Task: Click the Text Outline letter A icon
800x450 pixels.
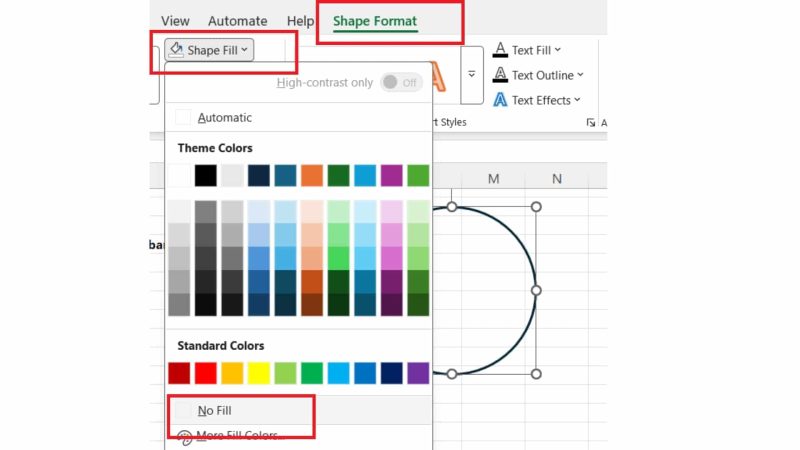Action: pyautogui.click(x=500, y=74)
